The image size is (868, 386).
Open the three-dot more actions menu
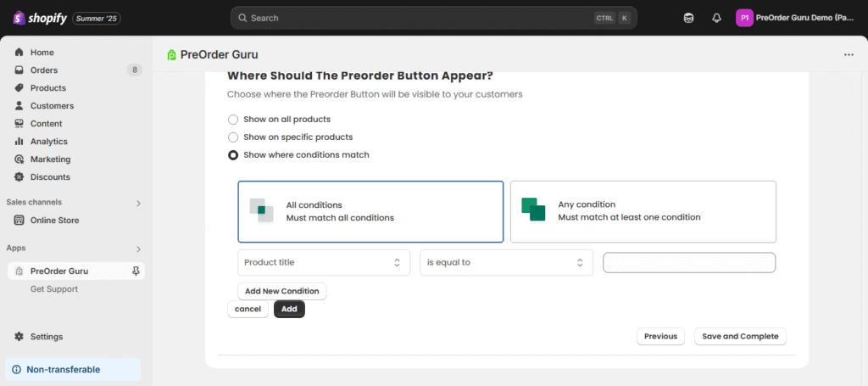click(849, 55)
